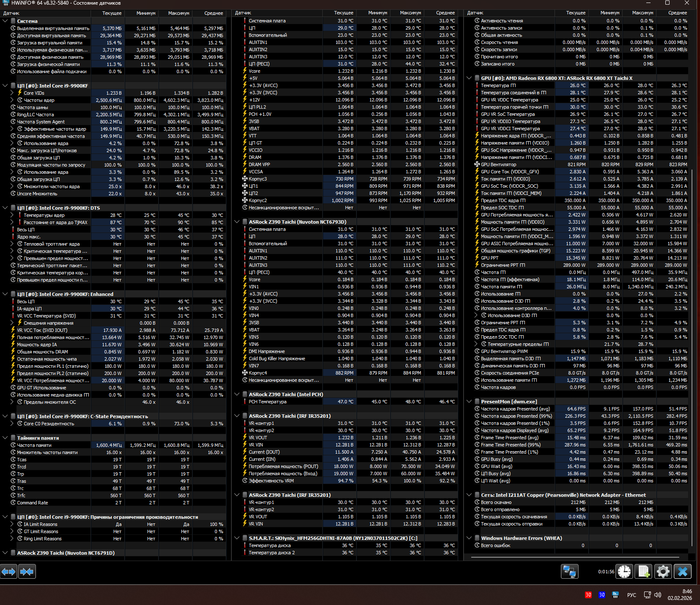Click the Максимум header in the middle panel
Screen dimensions: 700x605
click(407, 13)
